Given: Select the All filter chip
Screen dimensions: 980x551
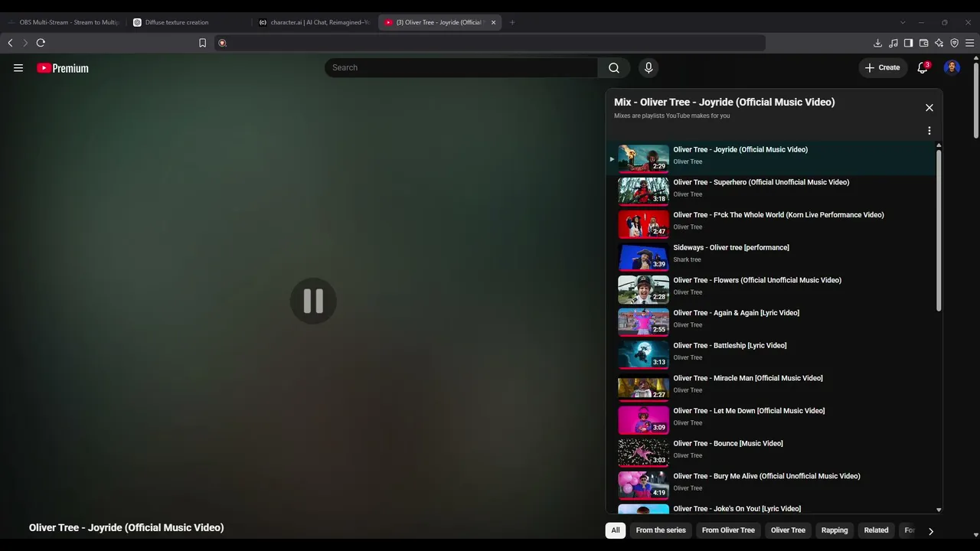Looking at the screenshot, I should click(616, 530).
